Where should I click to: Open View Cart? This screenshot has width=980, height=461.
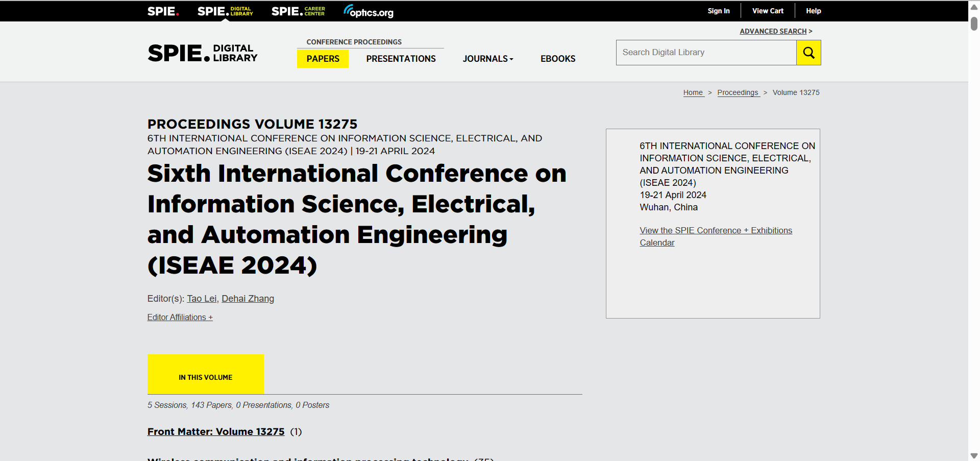tap(768, 11)
